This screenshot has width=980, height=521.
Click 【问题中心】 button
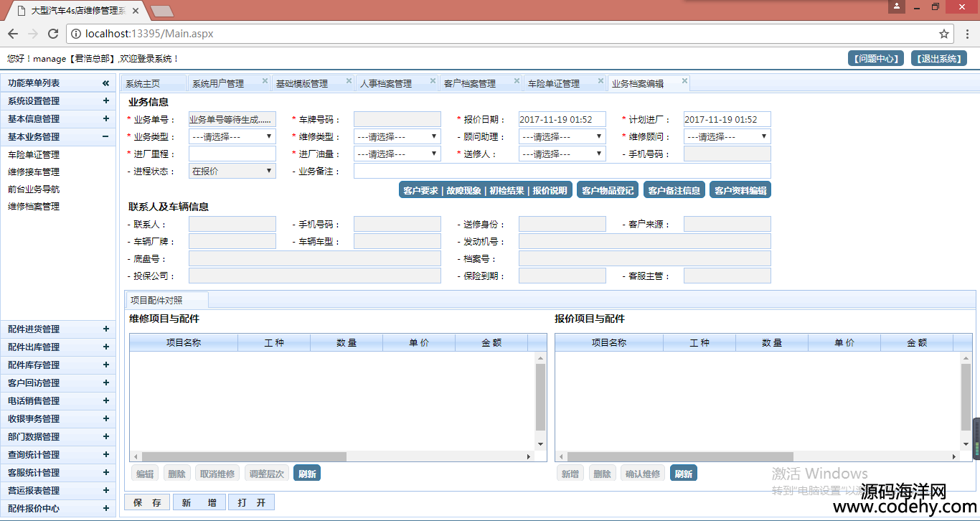pyautogui.click(x=876, y=59)
